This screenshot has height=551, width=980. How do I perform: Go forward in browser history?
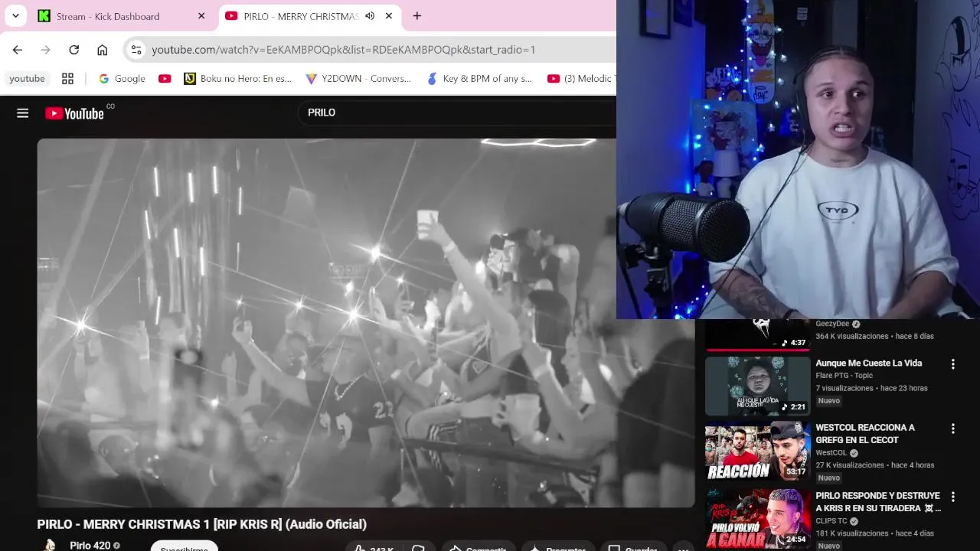point(46,50)
